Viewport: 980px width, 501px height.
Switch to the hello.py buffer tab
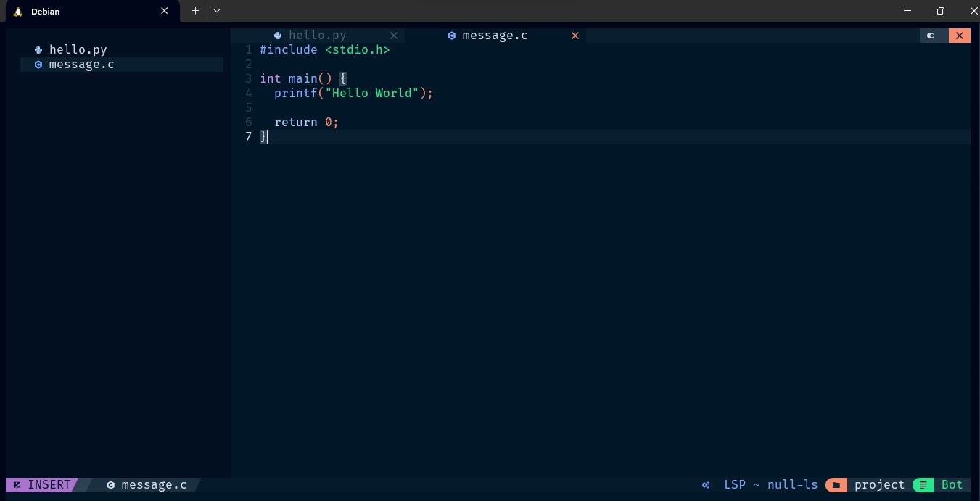[x=318, y=36]
